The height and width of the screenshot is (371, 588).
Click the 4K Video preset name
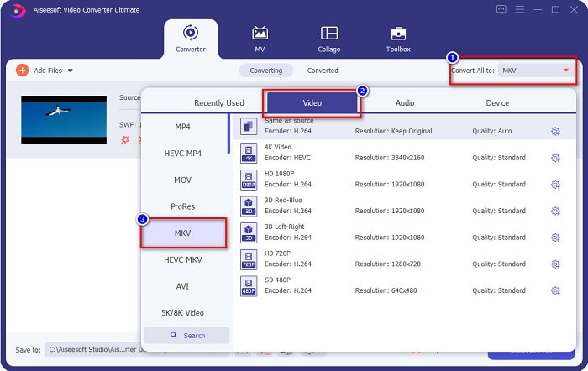[x=278, y=147]
